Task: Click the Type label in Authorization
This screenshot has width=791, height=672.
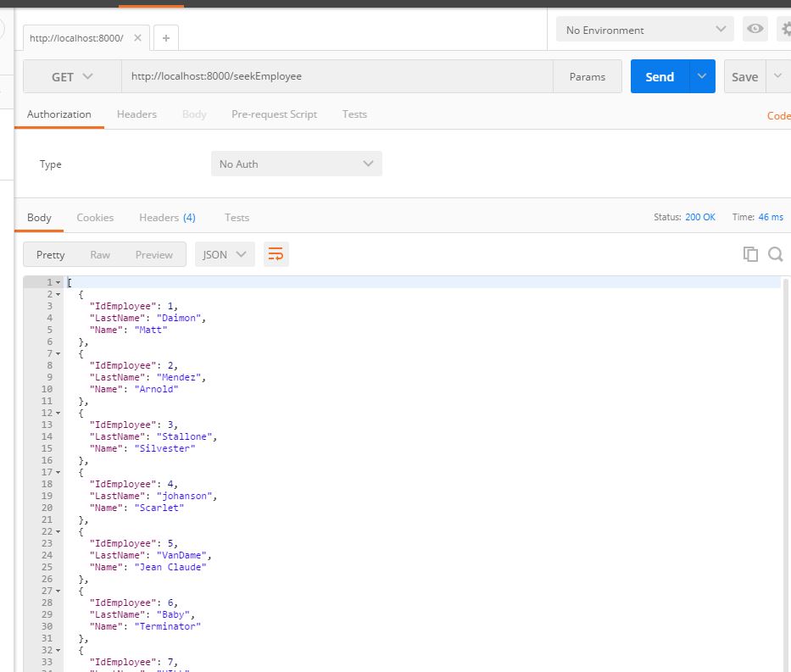Action: tap(51, 164)
